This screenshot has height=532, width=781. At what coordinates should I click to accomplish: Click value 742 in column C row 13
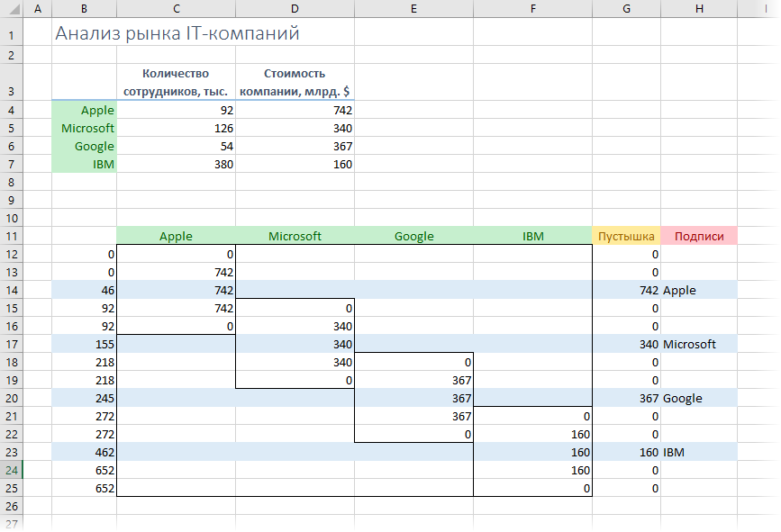176,272
